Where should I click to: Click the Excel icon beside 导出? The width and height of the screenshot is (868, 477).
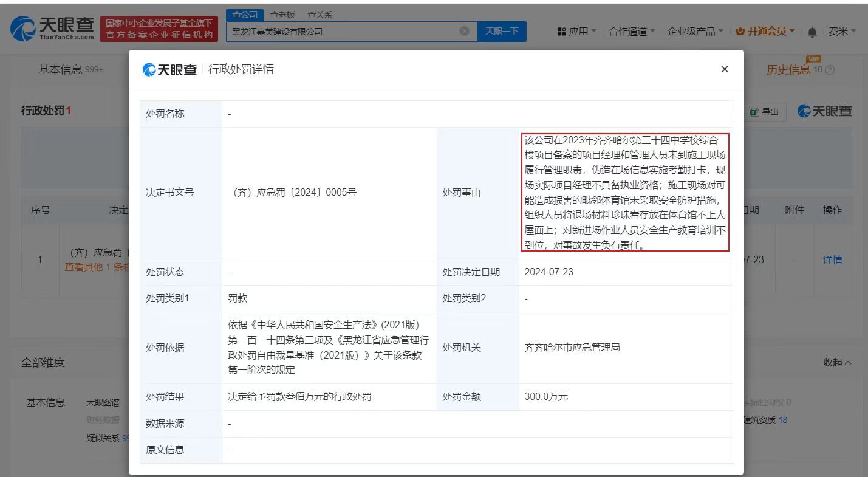753,112
